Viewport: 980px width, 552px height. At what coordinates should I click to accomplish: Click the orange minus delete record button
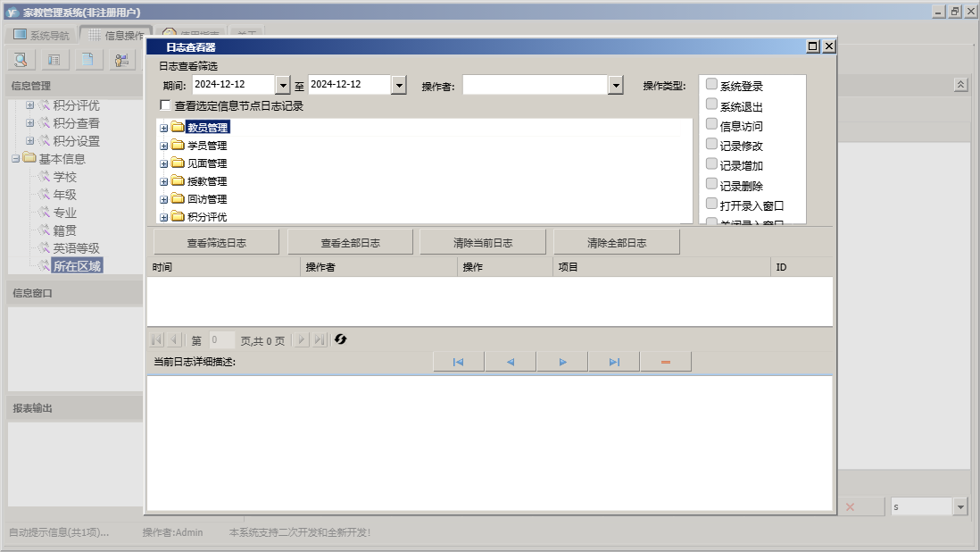pyautogui.click(x=666, y=362)
